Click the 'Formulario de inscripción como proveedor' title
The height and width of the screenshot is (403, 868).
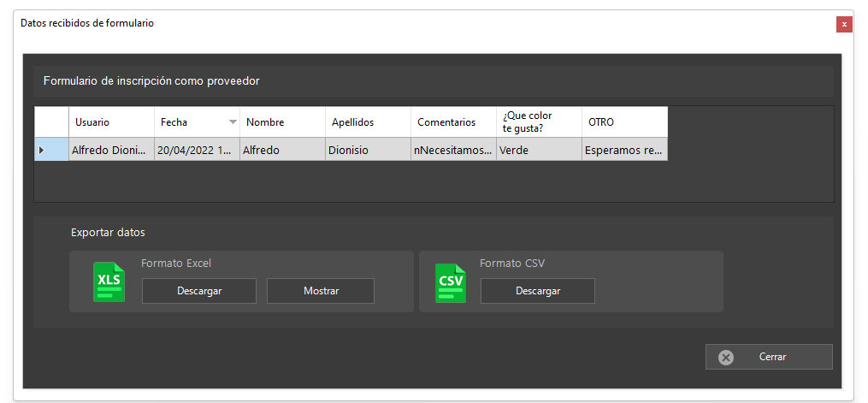pos(151,81)
